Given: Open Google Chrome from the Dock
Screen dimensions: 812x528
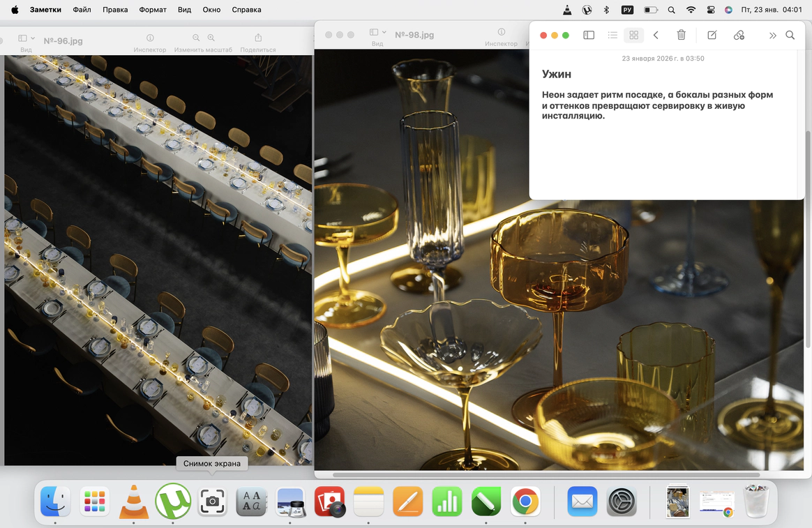Looking at the screenshot, I should (x=525, y=501).
